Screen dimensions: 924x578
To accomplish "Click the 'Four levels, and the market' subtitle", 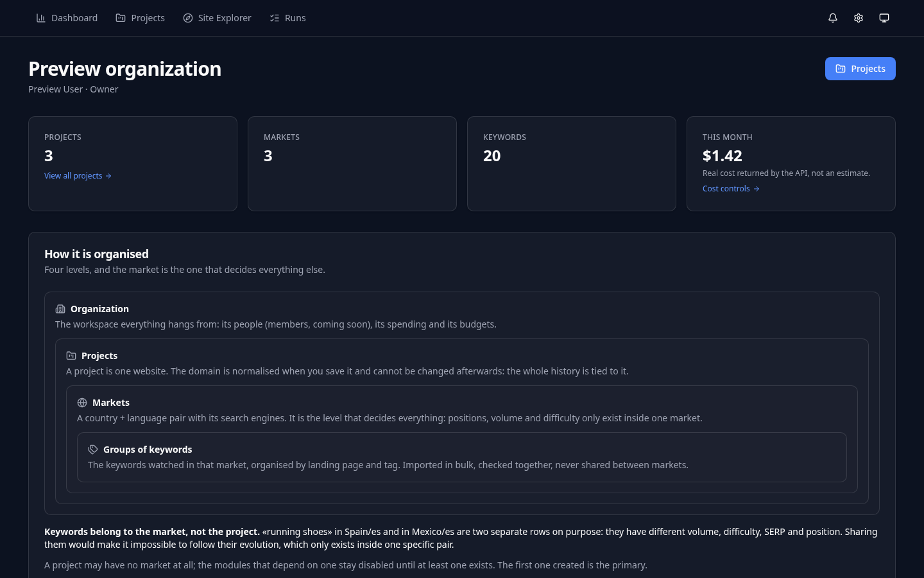I will (185, 270).
